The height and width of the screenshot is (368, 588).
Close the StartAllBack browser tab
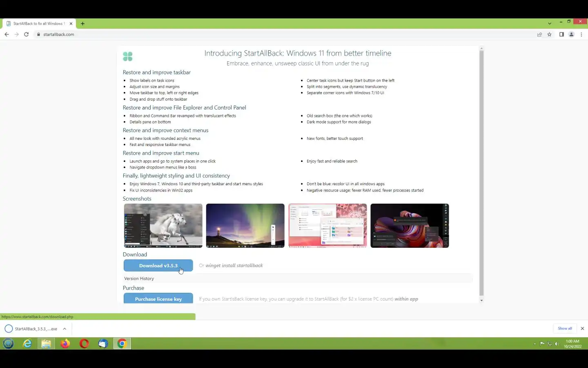point(71,24)
